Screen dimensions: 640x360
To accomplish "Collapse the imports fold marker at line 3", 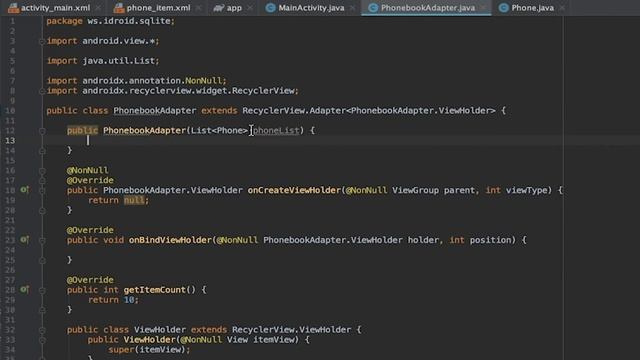I will (42, 41).
